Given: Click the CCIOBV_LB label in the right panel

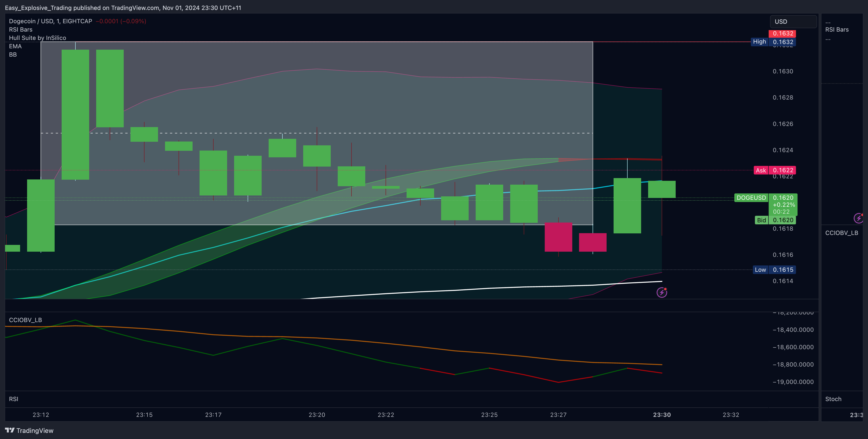Looking at the screenshot, I should (841, 233).
